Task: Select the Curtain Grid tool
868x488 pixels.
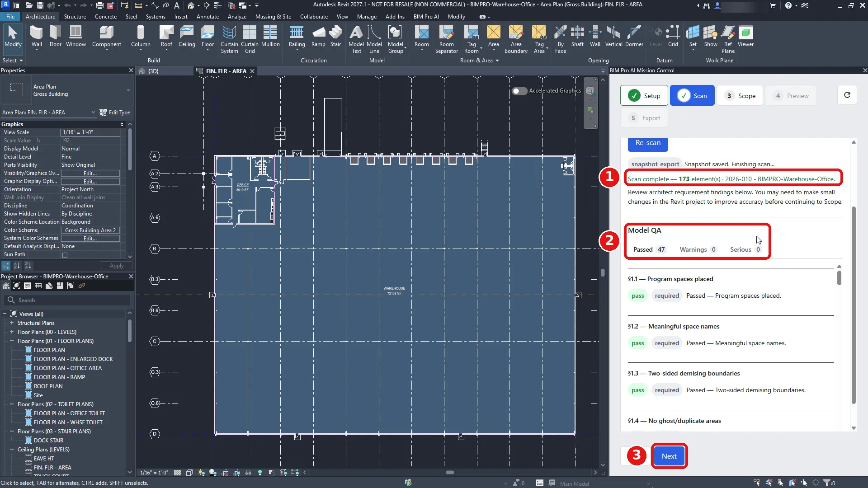Action: pos(250,39)
